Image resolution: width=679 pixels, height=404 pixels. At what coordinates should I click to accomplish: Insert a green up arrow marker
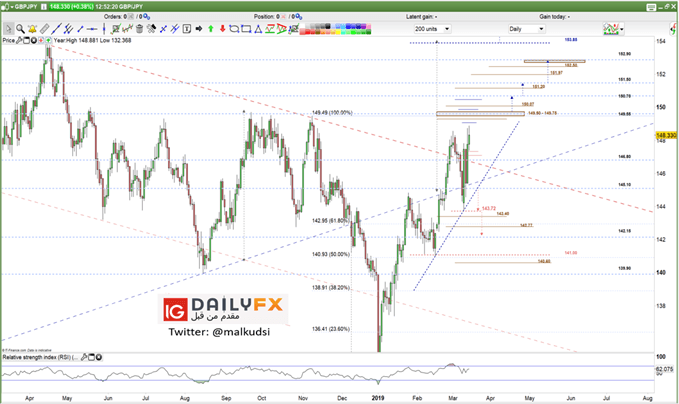(210, 29)
